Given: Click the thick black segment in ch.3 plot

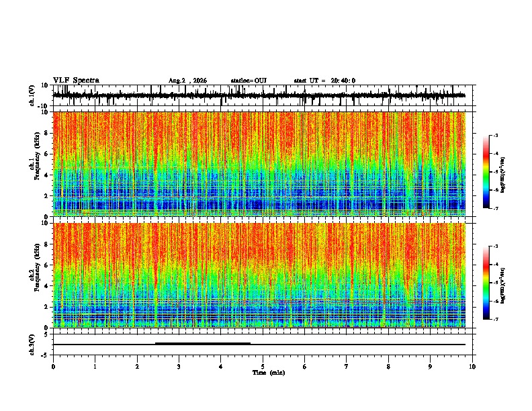Looking at the screenshot, I should tap(203, 344).
